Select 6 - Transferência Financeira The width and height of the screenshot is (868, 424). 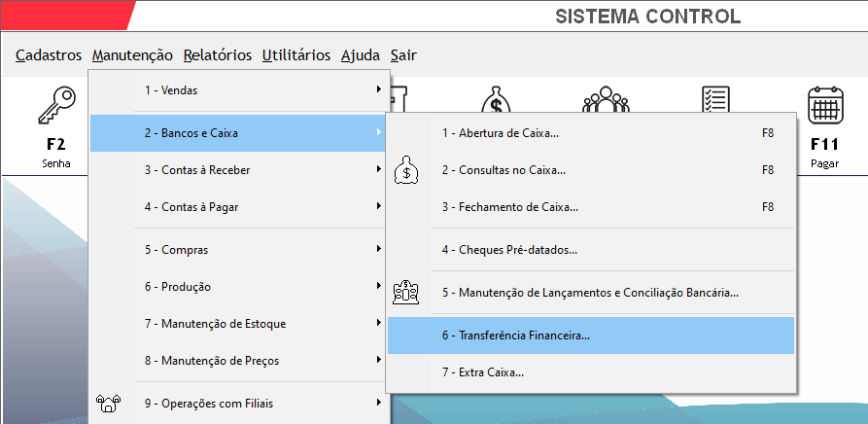click(591, 336)
